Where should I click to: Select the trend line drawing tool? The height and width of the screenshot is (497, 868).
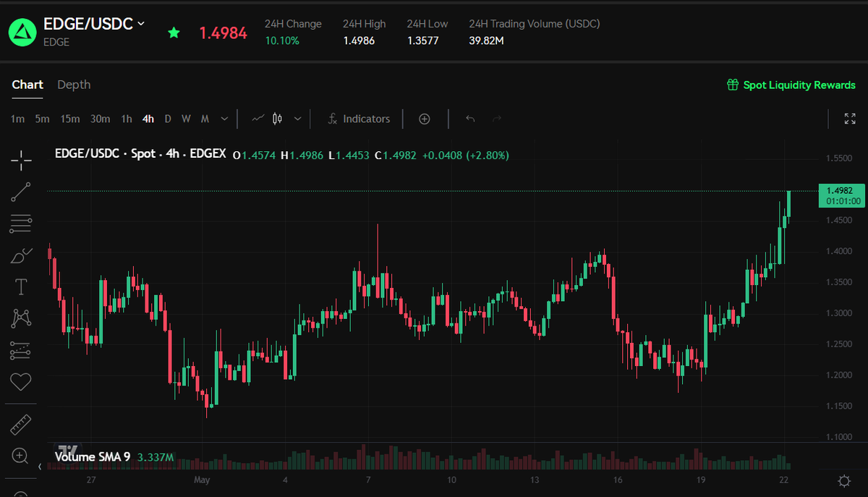pos(21,192)
